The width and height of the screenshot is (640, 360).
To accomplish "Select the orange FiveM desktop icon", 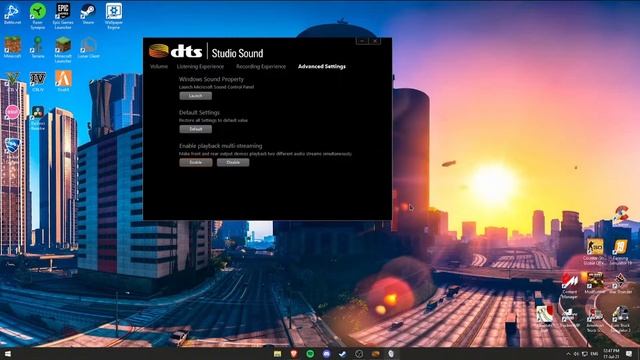I will coord(63,81).
